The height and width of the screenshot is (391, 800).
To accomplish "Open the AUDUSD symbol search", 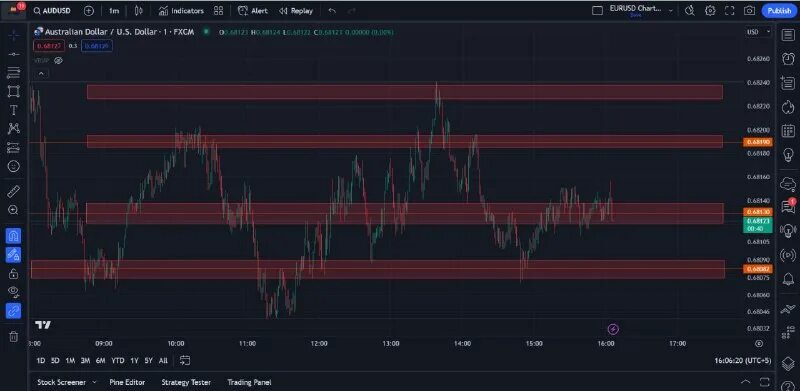I will click(52, 11).
